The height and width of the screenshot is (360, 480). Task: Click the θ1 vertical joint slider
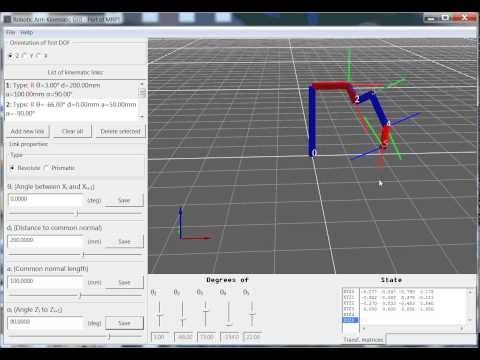pyautogui.click(x=160, y=314)
